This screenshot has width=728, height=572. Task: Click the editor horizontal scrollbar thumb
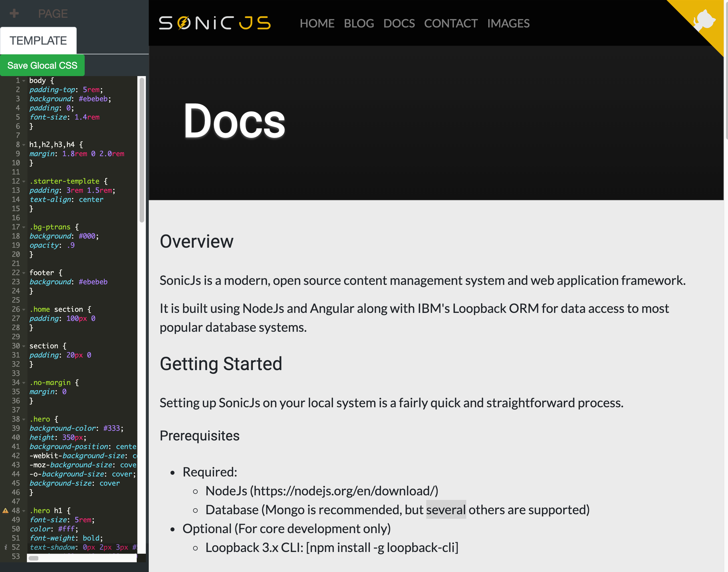coord(33,558)
